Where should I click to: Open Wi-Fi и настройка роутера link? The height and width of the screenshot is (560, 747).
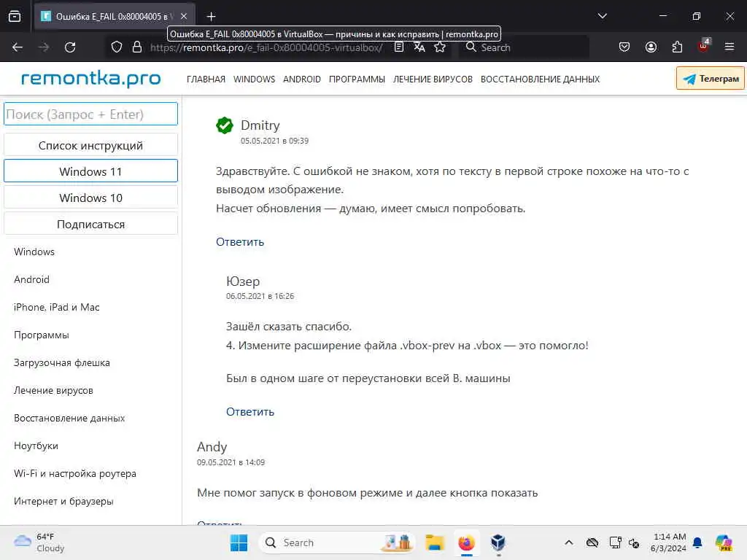click(x=75, y=473)
